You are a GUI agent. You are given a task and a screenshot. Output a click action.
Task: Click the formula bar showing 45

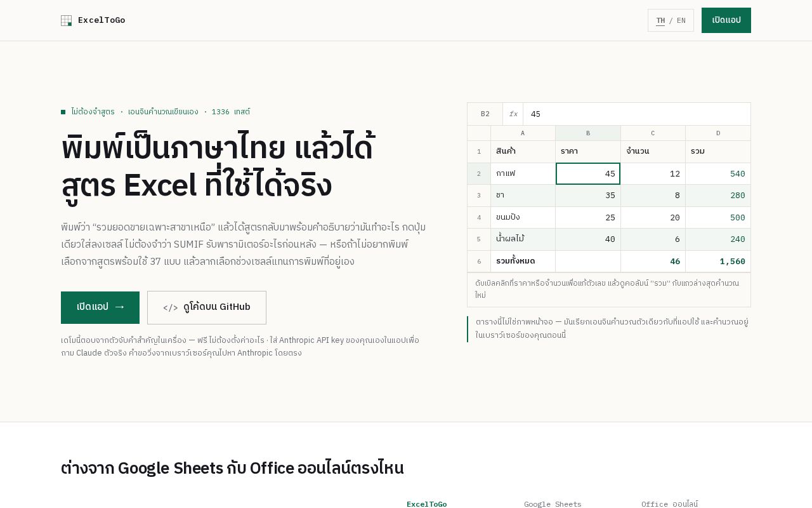click(637, 114)
